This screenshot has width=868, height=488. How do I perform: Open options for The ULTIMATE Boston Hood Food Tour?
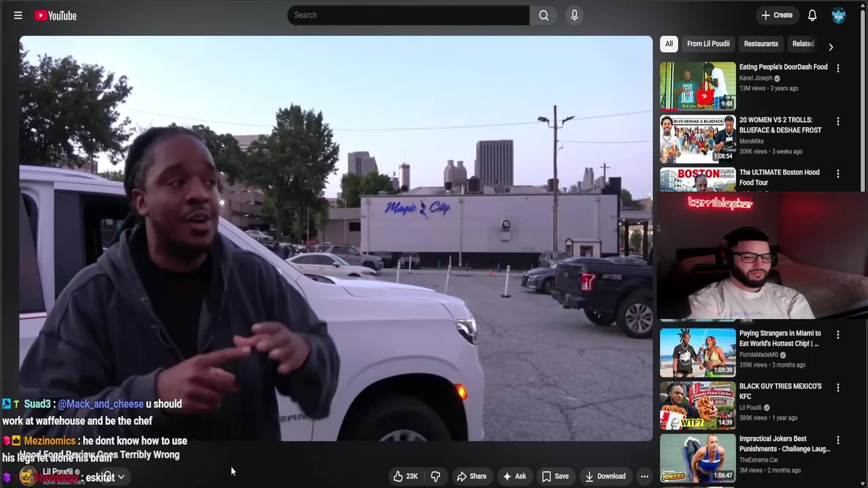tap(838, 174)
